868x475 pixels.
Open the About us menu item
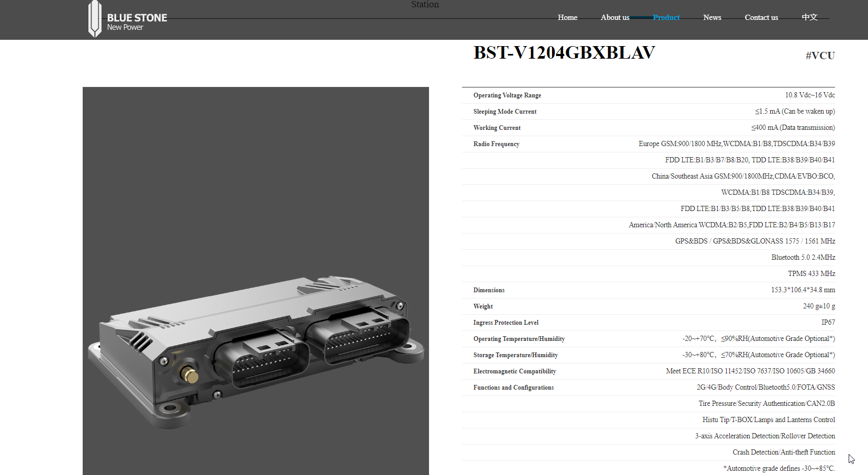(x=615, y=17)
